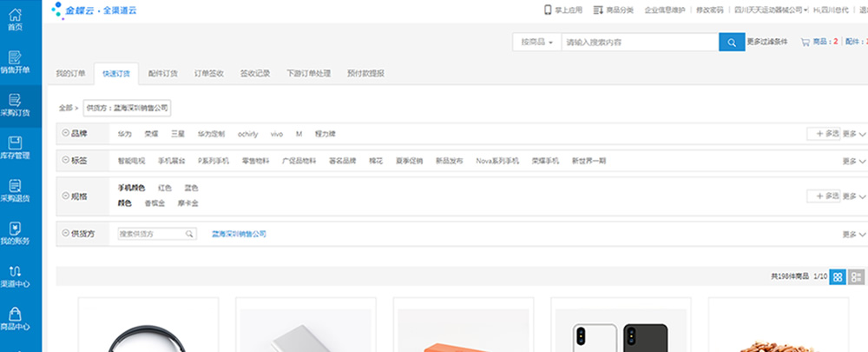Collapse the 标签 filter row

pyautogui.click(x=66, y=160)
